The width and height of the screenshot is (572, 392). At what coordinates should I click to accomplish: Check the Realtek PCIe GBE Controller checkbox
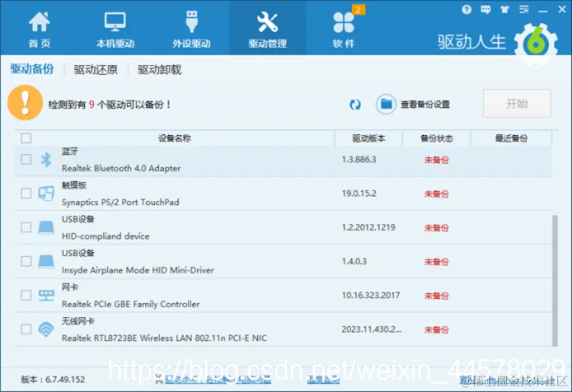click(x=26, y=295)
